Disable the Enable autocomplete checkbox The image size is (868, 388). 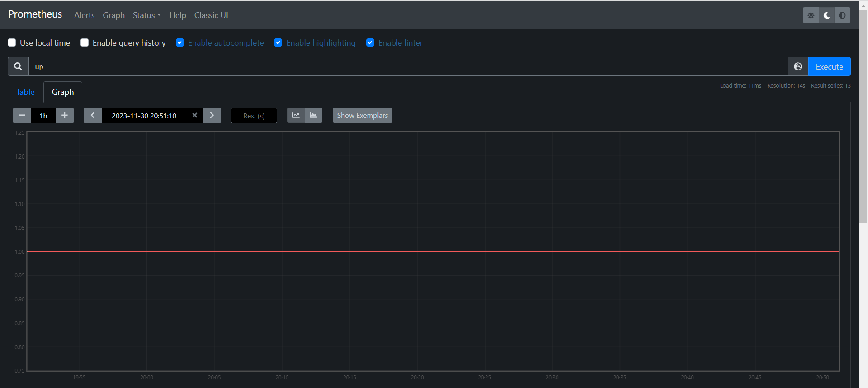[180, 42]
